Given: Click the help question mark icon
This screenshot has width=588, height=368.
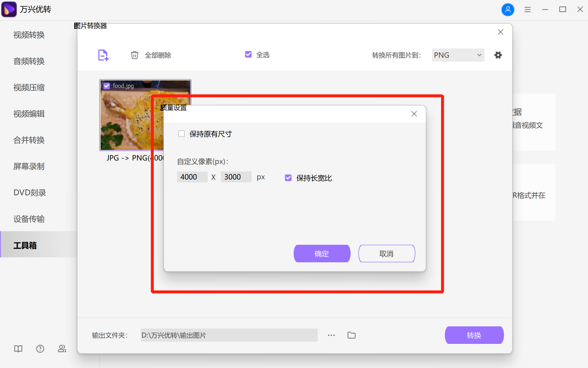Looking at the screenshot, I should point(40,349).
